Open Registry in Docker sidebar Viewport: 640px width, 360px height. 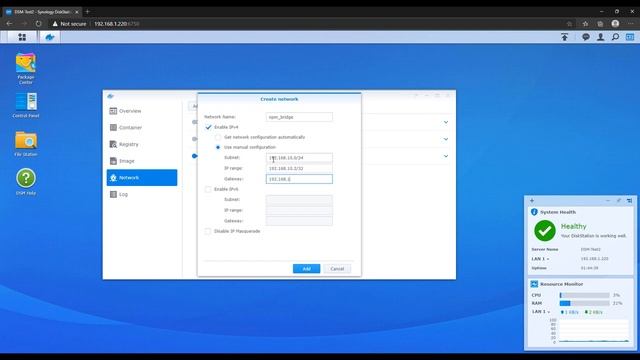(142, 144)
